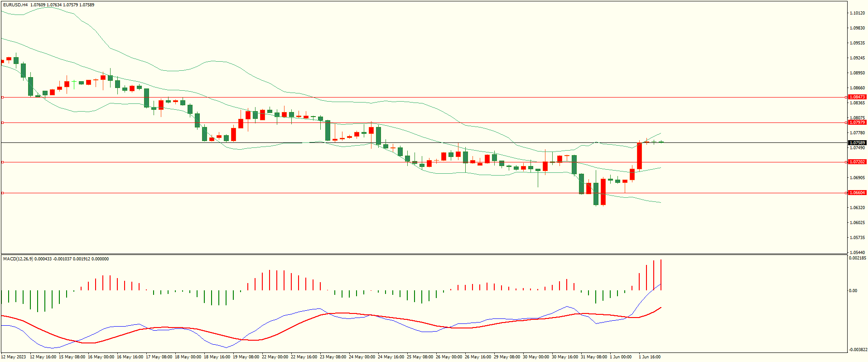The image size is (868, 362).
Task: Click the 1.08660 price axis label
Action: [x=857, y=88]
